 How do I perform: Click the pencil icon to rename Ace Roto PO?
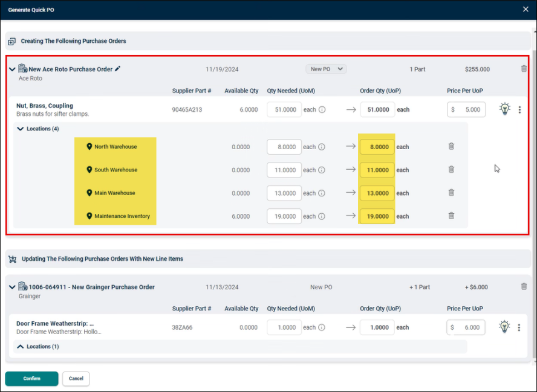point(117,69)
